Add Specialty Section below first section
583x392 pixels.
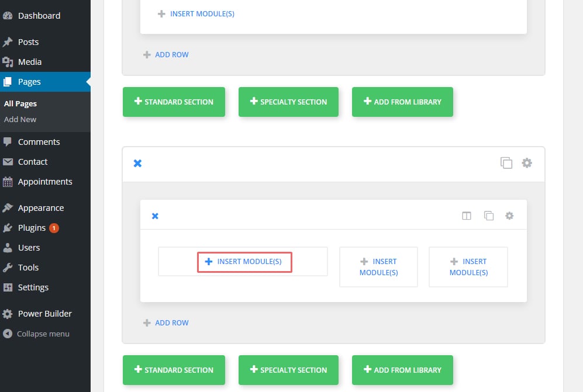[288, 102]
